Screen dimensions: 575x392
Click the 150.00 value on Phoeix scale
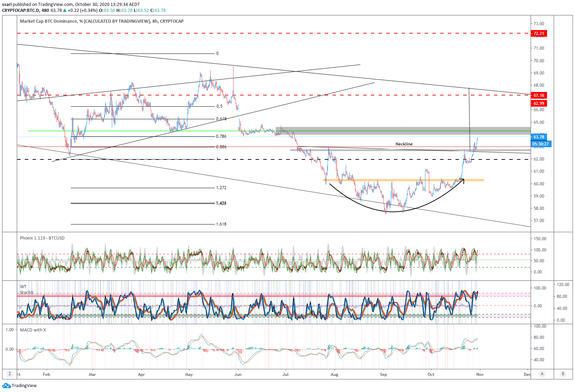[540, 239]
